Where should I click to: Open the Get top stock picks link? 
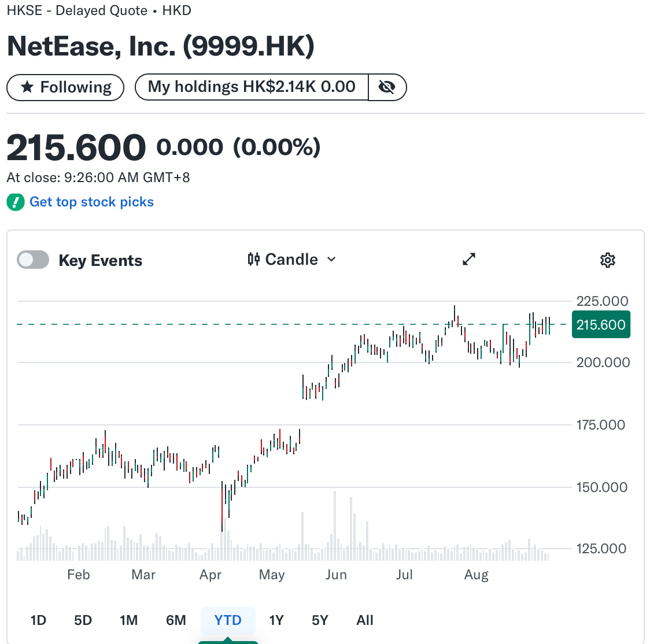tap(91, 202)
